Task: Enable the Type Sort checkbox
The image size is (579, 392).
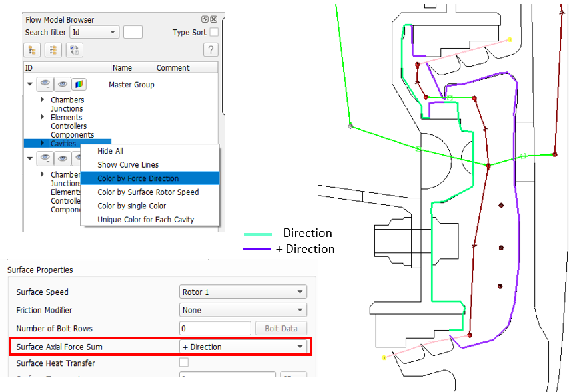Action: (x=214, y=32)
